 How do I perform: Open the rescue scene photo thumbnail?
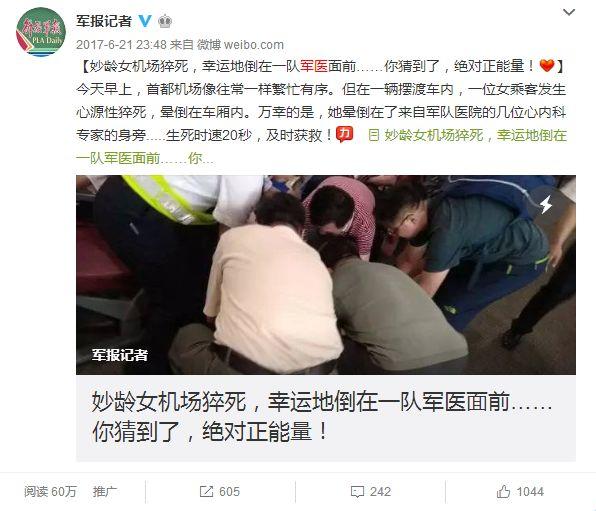pos(326,275)
